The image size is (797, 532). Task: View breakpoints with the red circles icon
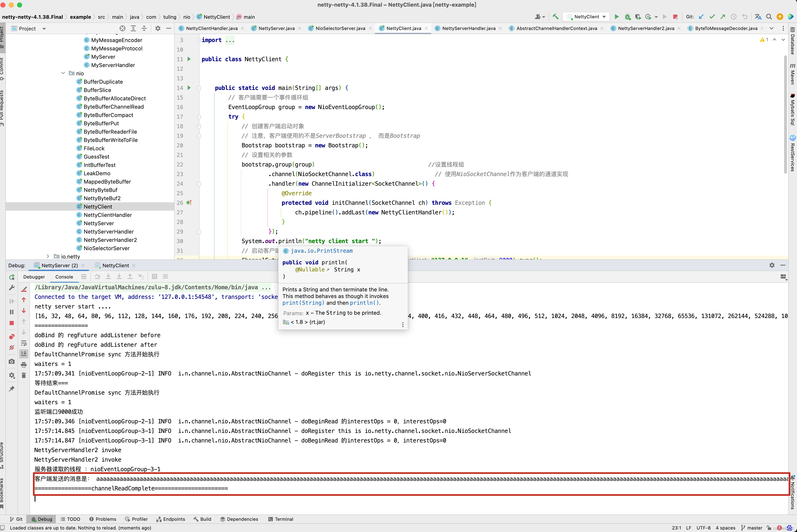(11, 337)
